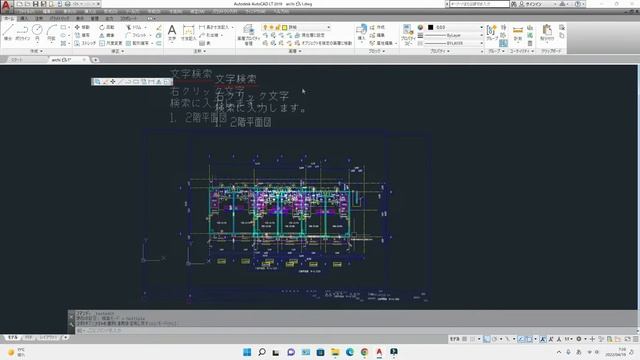Click the Move tool in Modify panel

[x=82, y=27]
